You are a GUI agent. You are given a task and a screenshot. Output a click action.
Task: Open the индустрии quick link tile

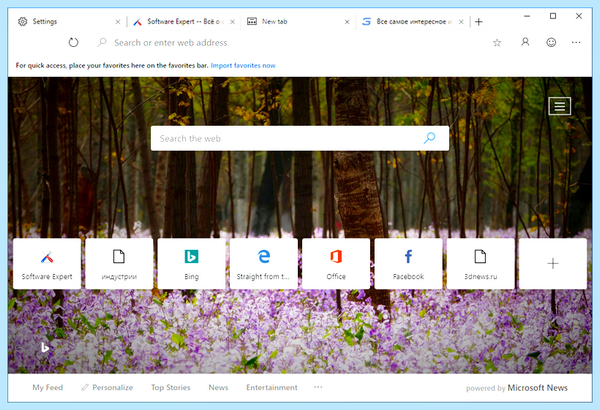pyautogui.click(x=119, y=263)
